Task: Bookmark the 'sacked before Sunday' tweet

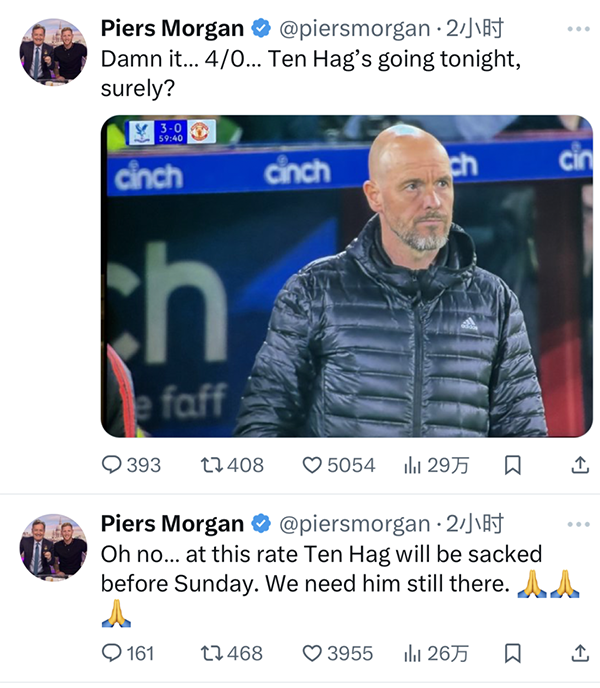Action: pos(512,653)
